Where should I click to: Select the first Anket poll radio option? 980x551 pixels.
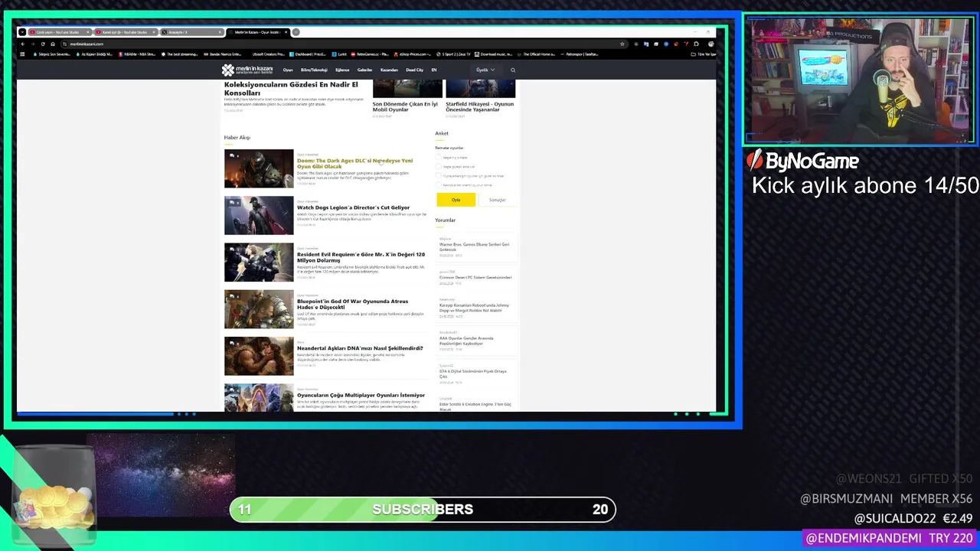point(439,158)
